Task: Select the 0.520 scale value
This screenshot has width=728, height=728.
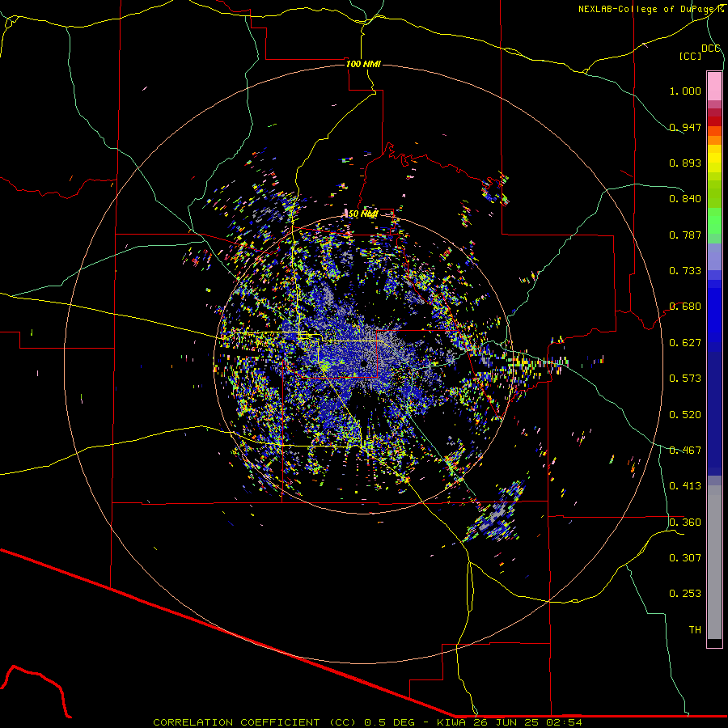Action: tap(685, 415)
